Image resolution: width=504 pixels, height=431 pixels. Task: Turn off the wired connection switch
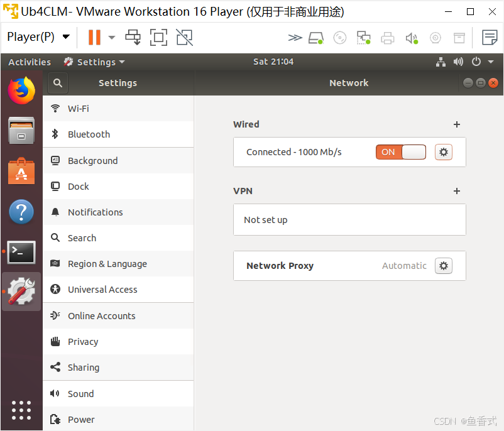pos(401,152)
